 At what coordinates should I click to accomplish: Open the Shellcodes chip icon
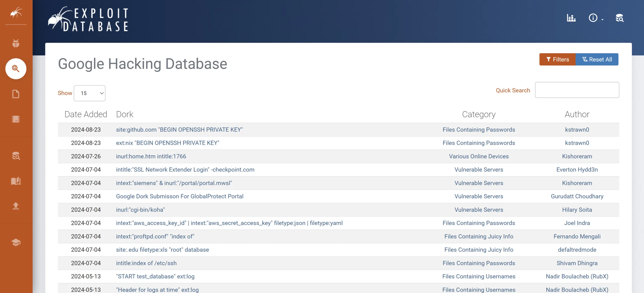point(16,119)
